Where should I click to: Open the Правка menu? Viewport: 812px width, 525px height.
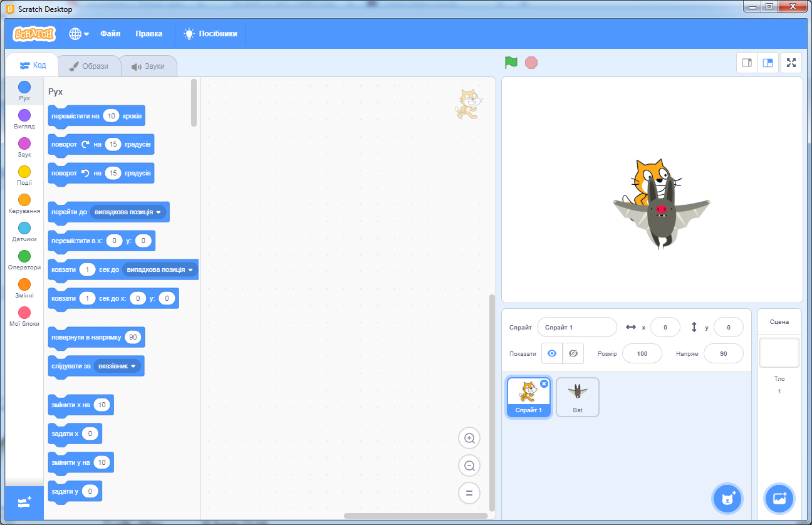pos(148,34)
